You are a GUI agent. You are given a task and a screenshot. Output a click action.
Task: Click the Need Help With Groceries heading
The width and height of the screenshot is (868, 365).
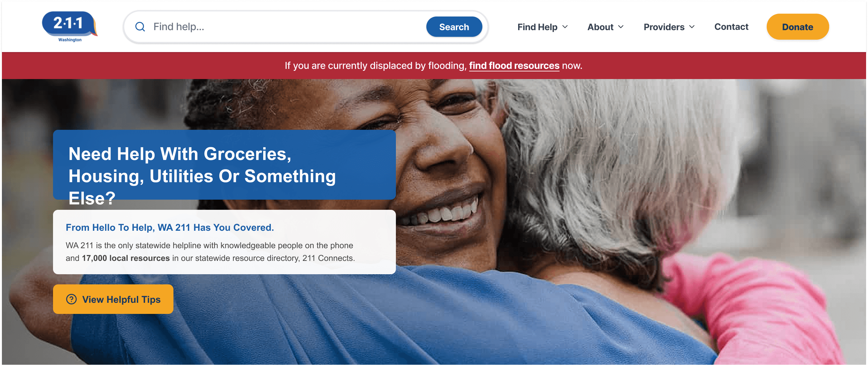202,176
